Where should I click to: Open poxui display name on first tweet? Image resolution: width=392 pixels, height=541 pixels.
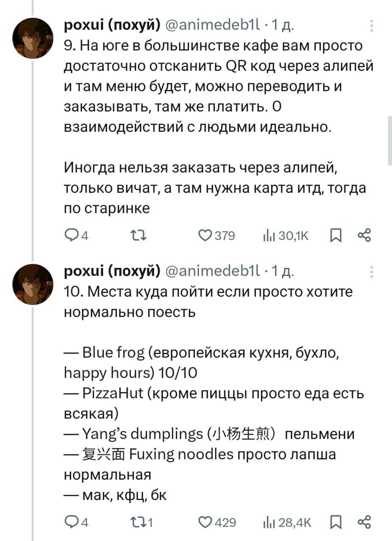click(112, 26)
